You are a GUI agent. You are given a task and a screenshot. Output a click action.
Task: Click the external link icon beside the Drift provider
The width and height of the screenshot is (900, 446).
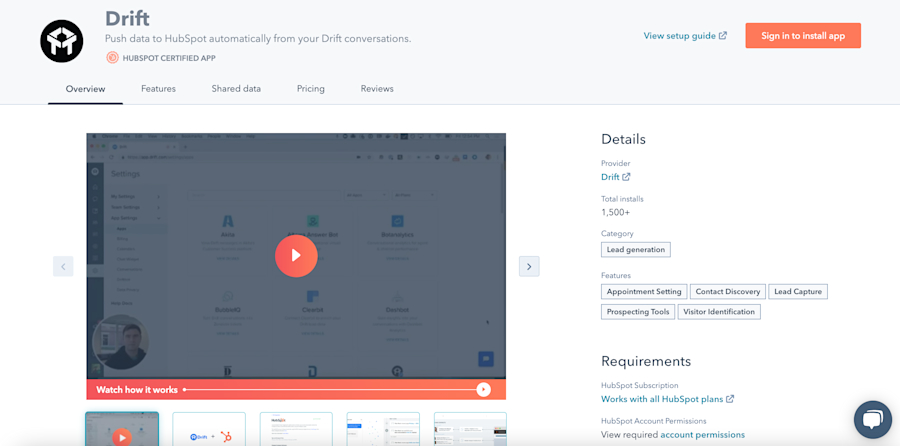pyautogui.click(x=626, y=177)
